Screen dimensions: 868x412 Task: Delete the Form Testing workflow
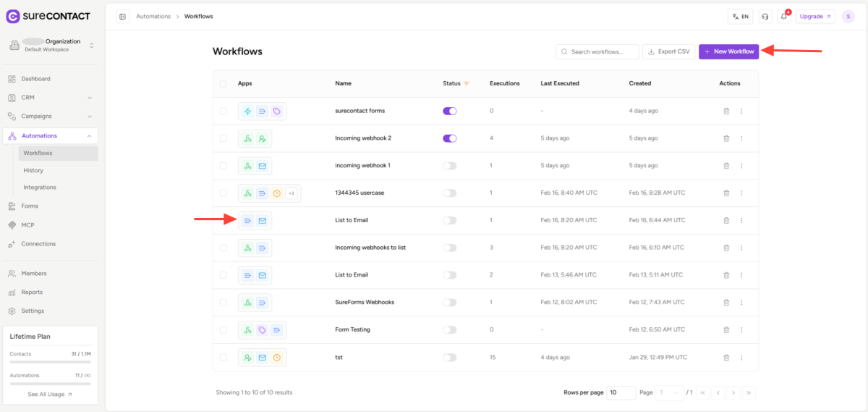click(726, 330)
